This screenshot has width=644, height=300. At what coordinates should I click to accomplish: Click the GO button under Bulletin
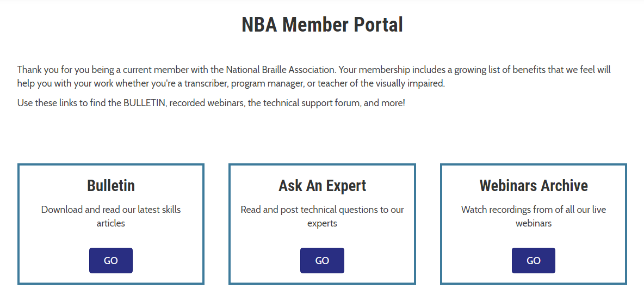tap(111, 261)
